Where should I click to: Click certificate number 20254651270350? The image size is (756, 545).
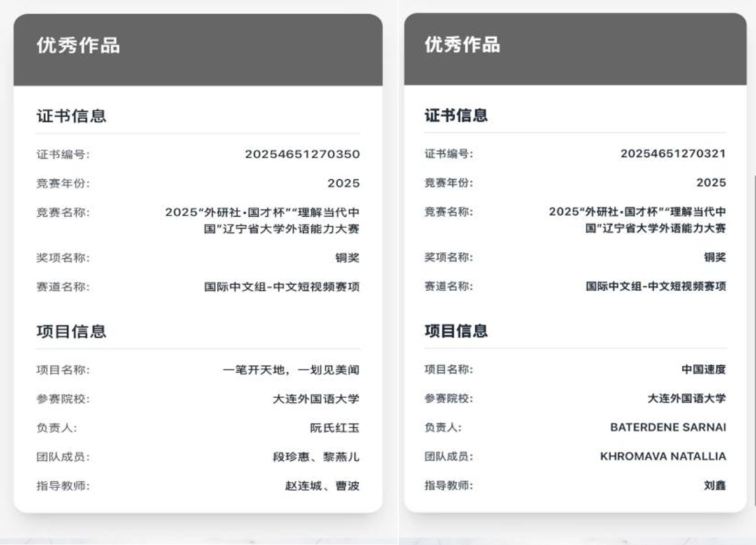[302, 155]
